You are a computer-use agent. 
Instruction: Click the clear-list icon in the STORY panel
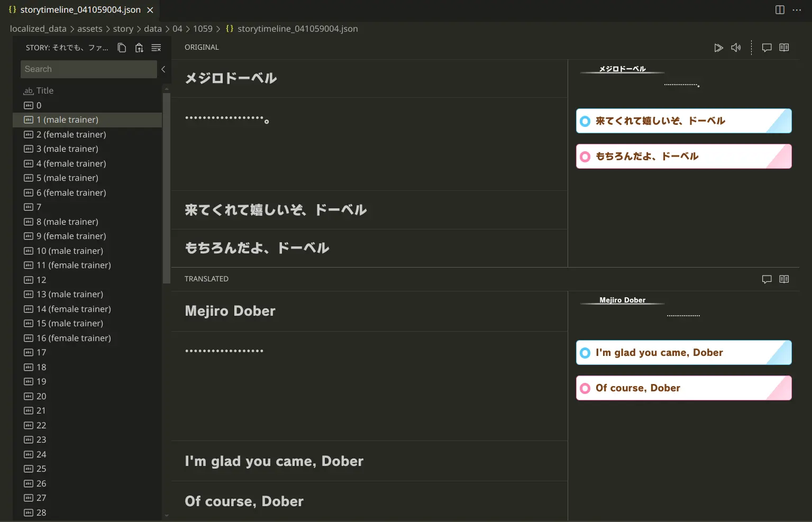[156, 48]
